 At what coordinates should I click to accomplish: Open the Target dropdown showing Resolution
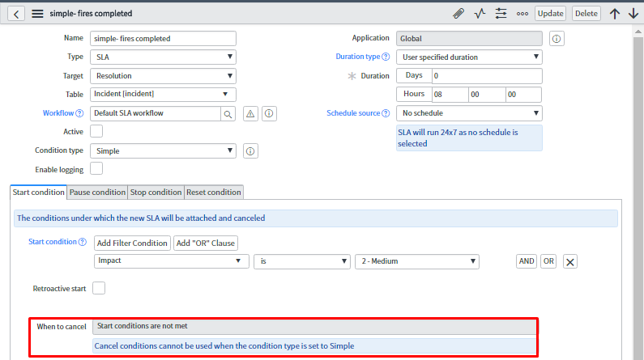pyautogui.click(x=163, y=76)
